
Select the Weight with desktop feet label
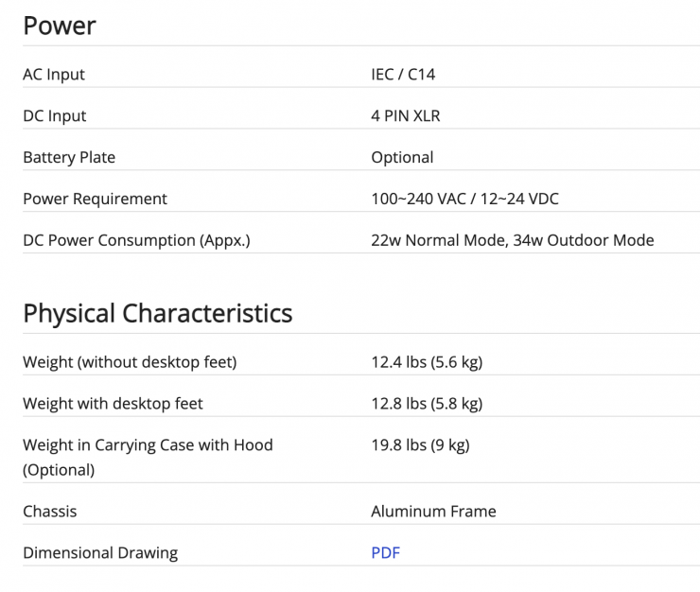pos(113,404)
